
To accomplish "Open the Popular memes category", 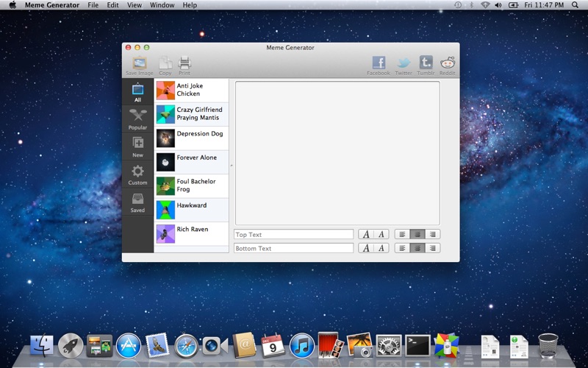I will pos(137,118).
